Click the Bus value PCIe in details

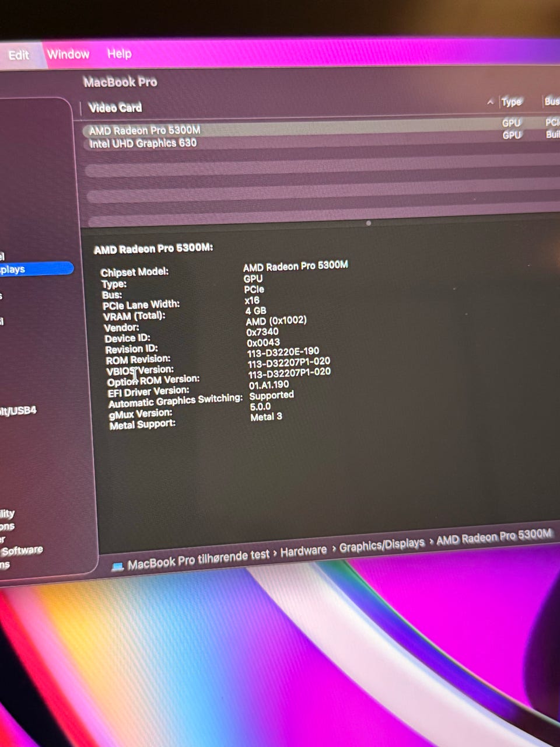click(254, 289)
